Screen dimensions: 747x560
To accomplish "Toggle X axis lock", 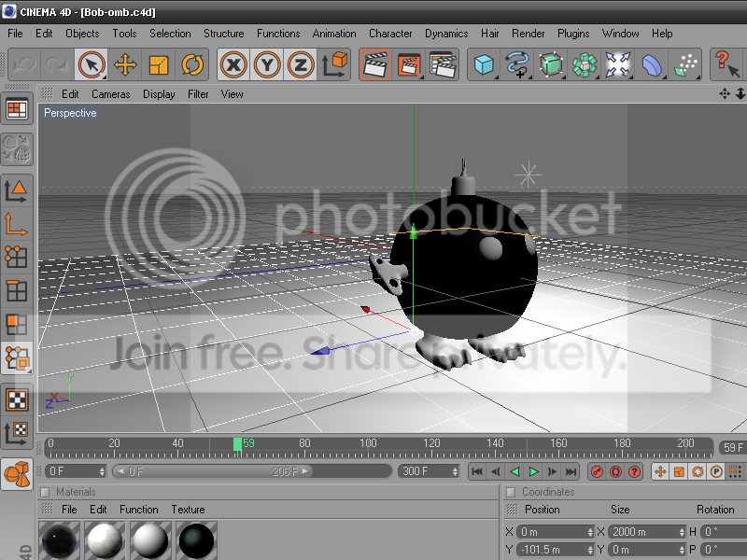I will [x=233, y=64].
